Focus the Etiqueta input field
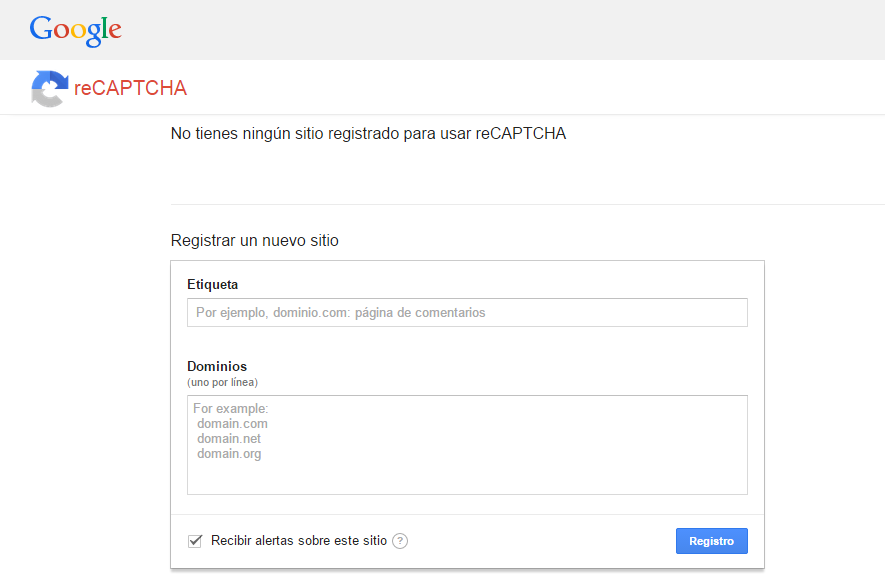The image size is (885, 583). (x=467, y=313)
